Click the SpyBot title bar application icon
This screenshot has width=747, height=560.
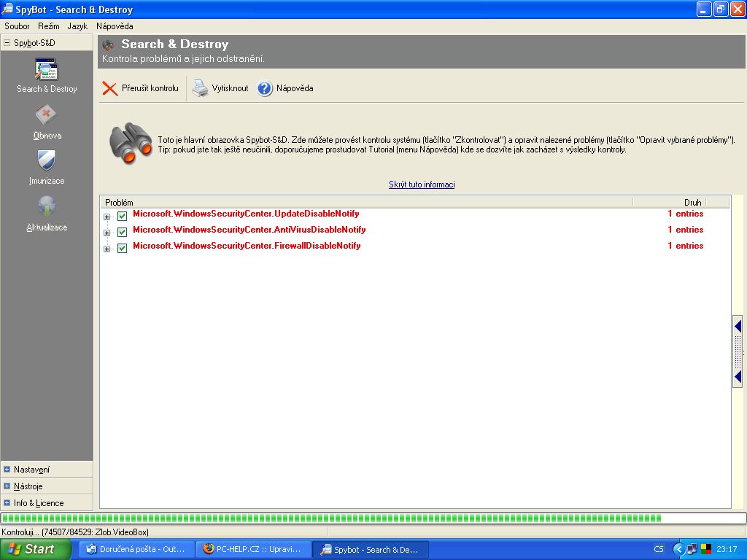click(x=7, y=9)
